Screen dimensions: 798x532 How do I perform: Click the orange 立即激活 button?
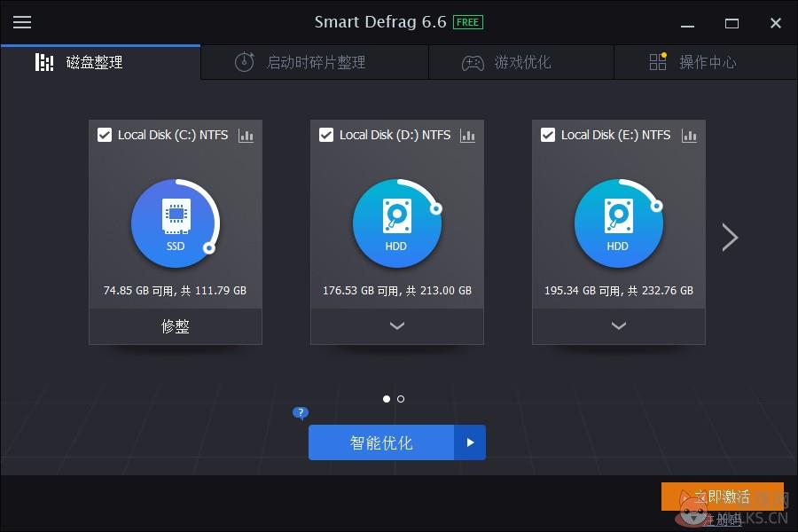(x=722, y=496)
